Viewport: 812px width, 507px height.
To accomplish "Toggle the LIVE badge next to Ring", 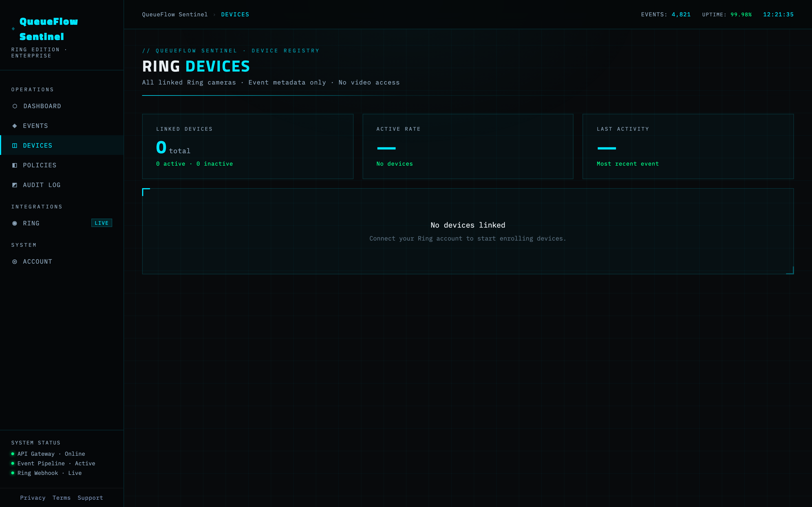I will [101, 223].
